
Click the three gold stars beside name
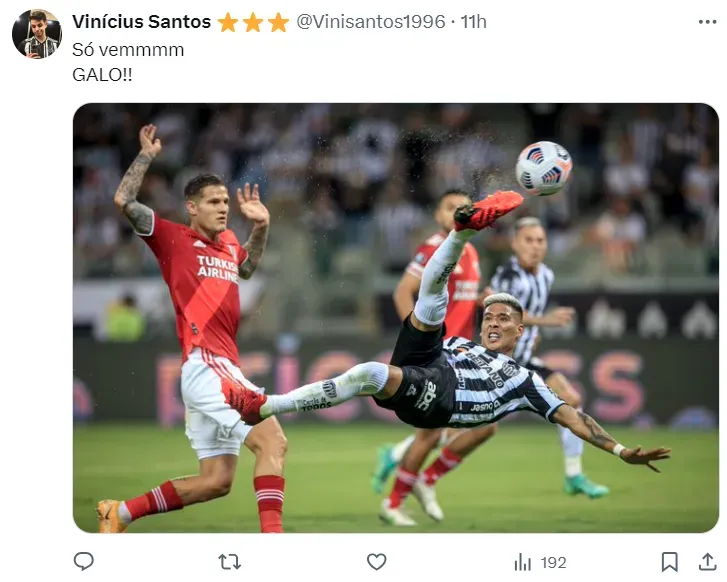click(253, 22)
